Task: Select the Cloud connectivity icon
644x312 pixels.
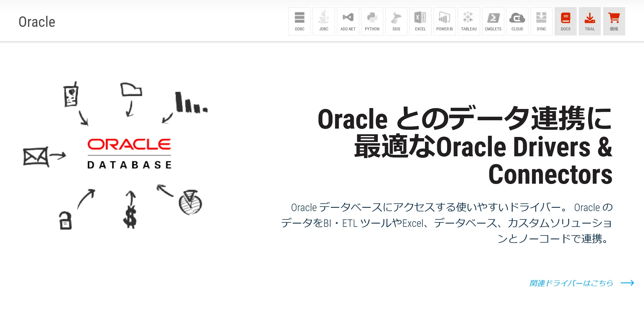Action: click(517, 21)
